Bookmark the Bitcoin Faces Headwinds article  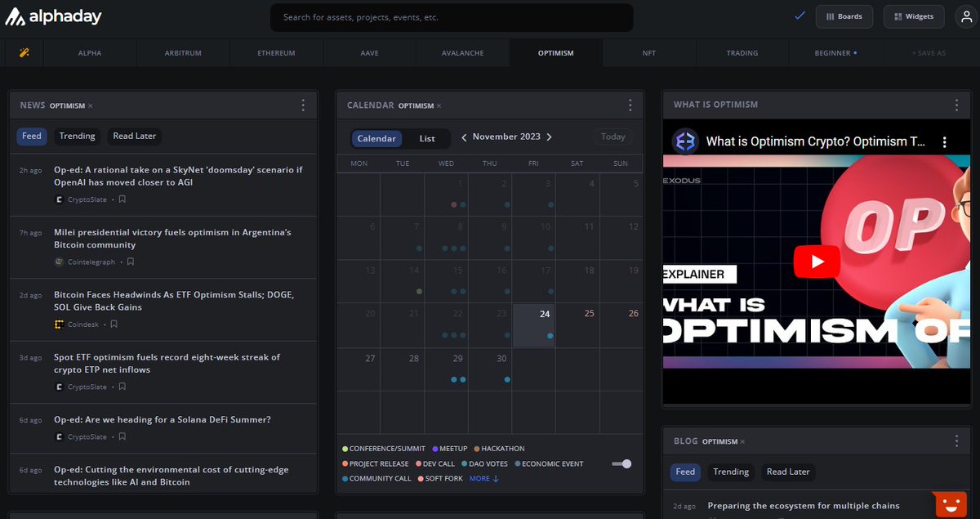coord(114,324)
